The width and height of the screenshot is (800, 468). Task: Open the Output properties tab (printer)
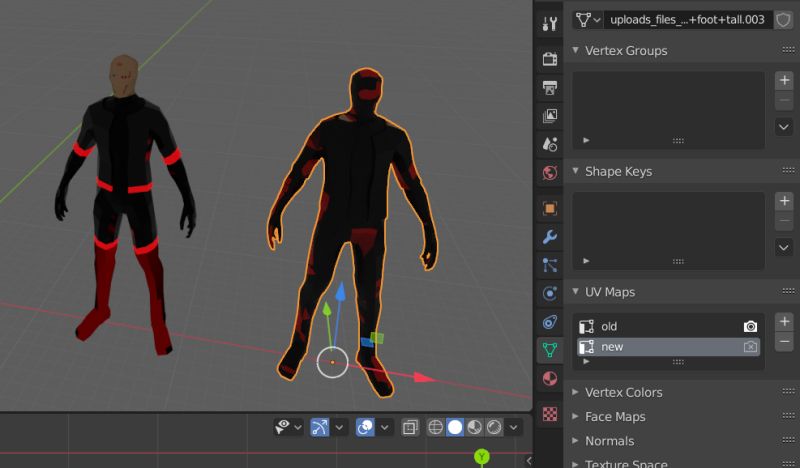[x=549, y=87]
